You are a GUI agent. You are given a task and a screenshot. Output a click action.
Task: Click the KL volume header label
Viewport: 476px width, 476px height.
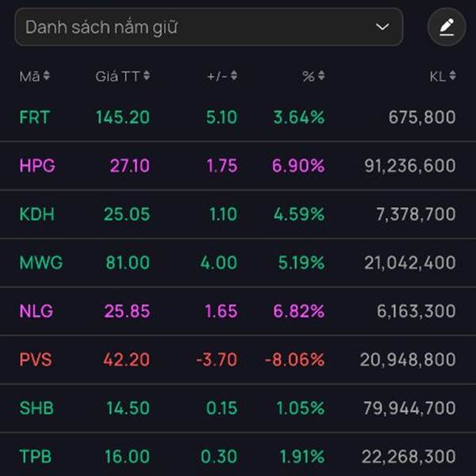437,76
